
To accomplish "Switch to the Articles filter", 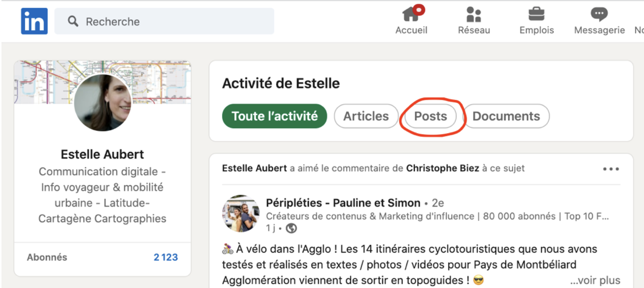I will (x=366, y=116).
